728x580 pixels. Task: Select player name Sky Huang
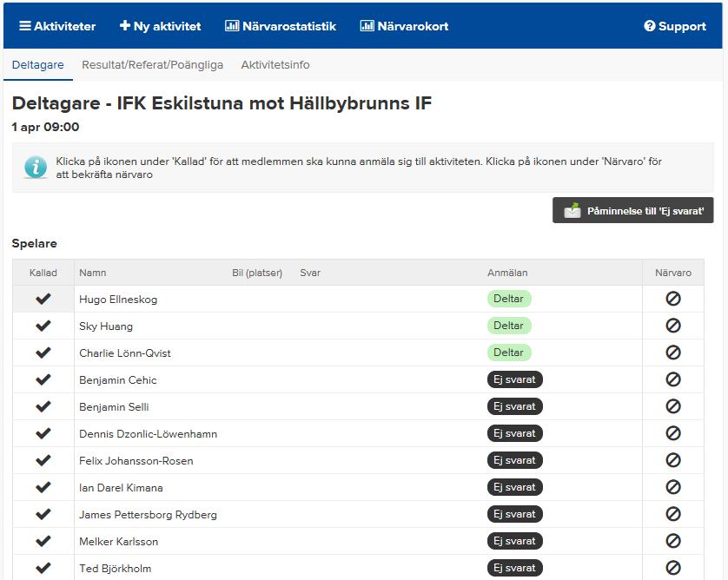click(x=106, y=326)
